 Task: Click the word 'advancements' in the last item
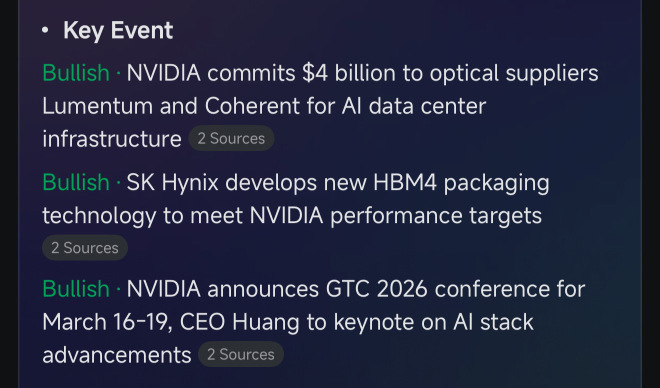pos(117,355)
